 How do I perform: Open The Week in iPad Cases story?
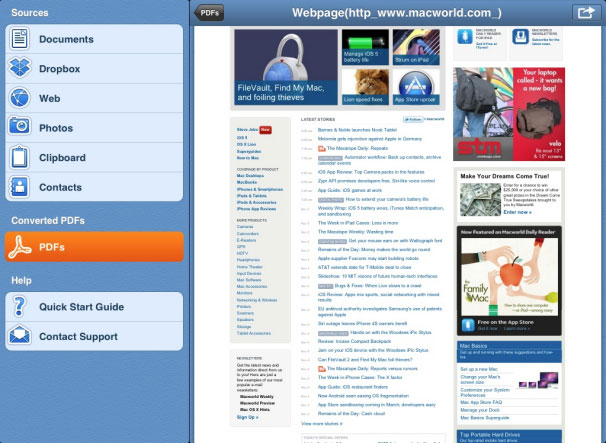(357, 223)
